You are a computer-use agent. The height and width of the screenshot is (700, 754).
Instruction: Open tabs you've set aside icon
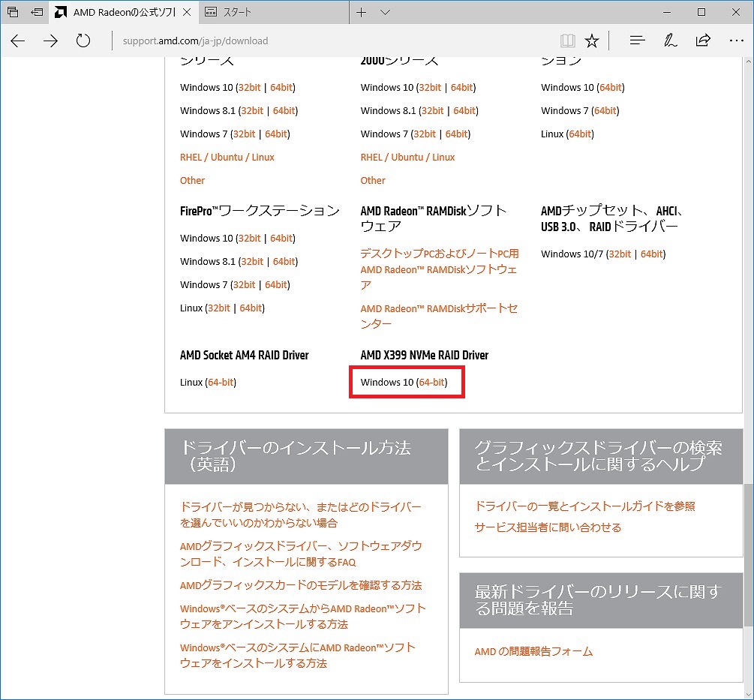(x=13, y=12)
